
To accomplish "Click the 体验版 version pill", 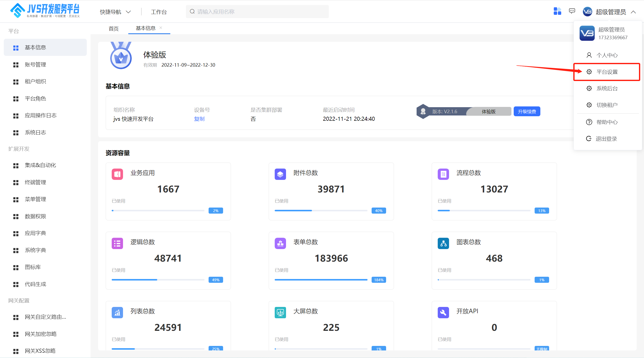I will click(x=489, y=111).
